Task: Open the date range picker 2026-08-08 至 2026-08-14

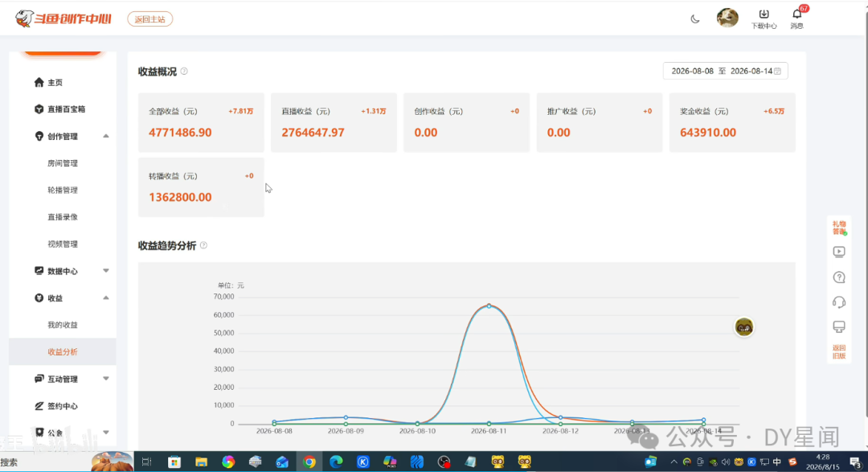Action: [725, 71]
